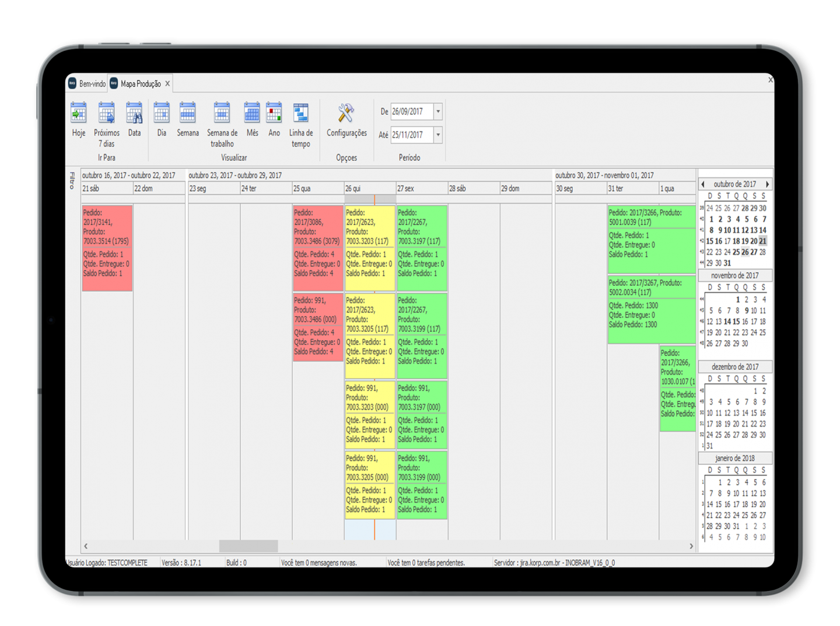
Task: Open Linha de tempo timeline view
Action: coord(301,125)
